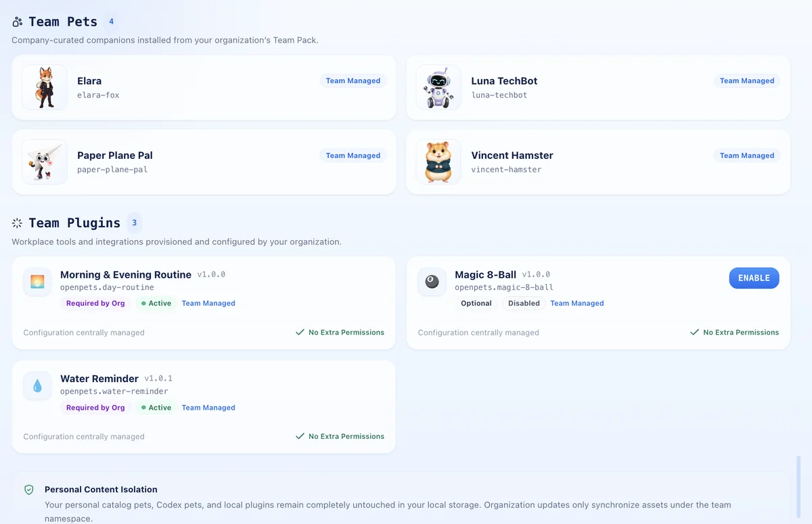Image resolution: width=812 pixels, height=524 pixels.
Task: Click the Active status on Water Reminder
Action: (156, 408)
